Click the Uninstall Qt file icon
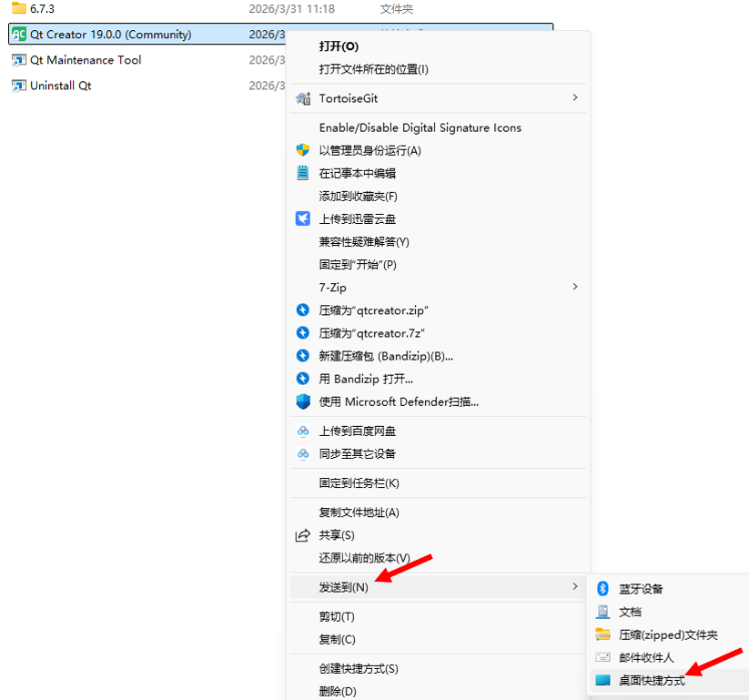749x700 pixels. pos(19,86)
